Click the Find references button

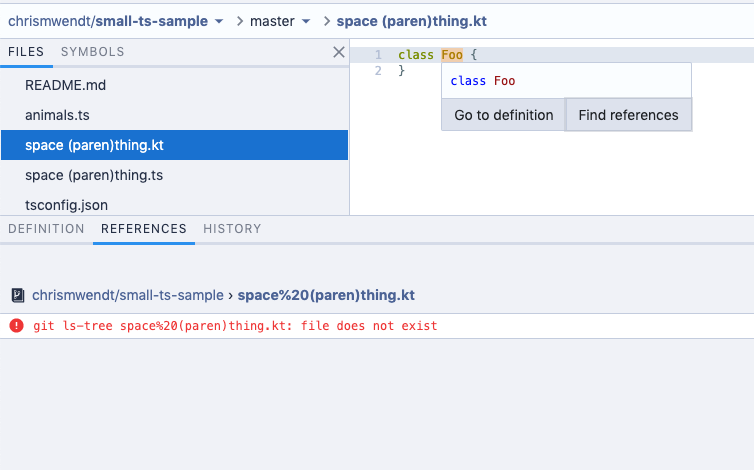pyautogui.click(x=628, y=115)
